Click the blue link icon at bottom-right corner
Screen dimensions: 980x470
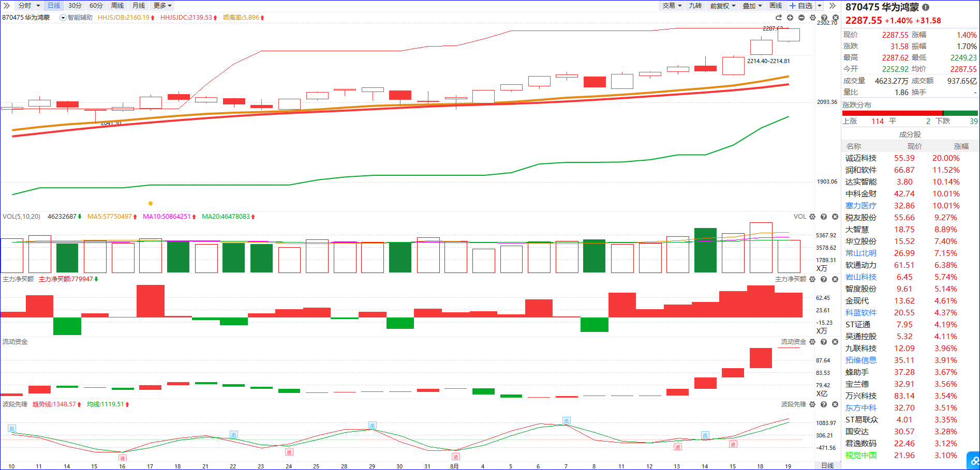coord(975,460)
